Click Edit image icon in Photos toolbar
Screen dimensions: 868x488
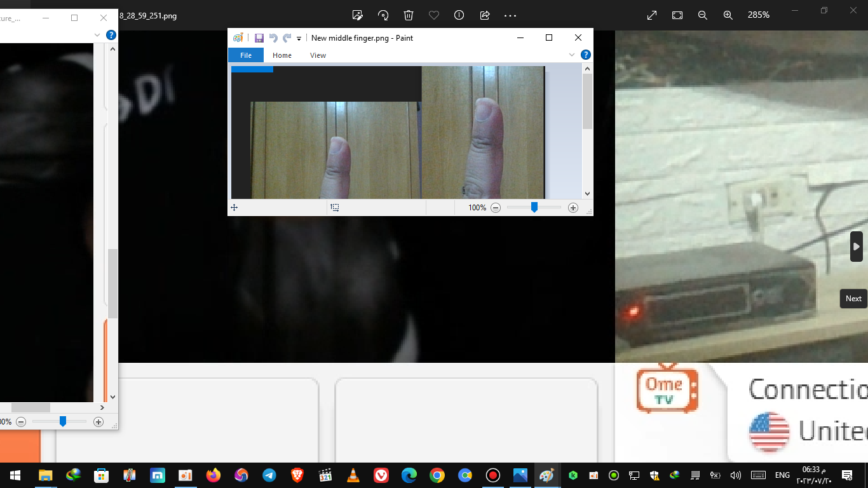(x=358, y=15)
